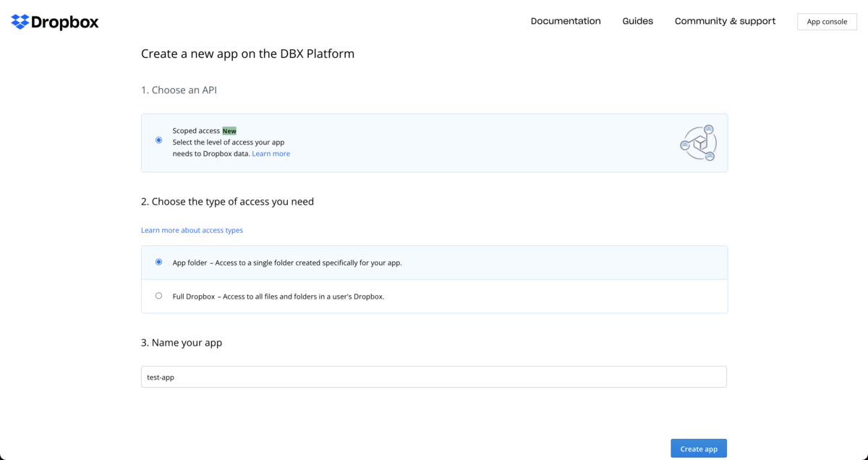This screenshot has height=460, width=868.
Task: Click the '3. Name your app' heading
Action: [x=182, y=343]
